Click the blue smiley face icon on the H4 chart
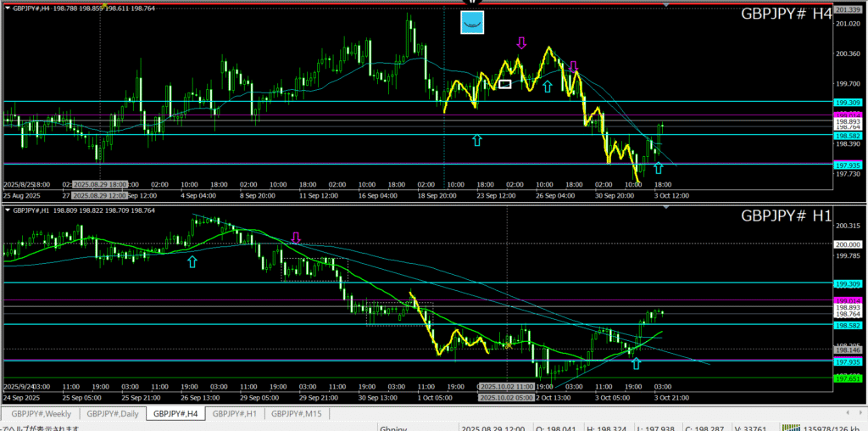 click(472, 23)
